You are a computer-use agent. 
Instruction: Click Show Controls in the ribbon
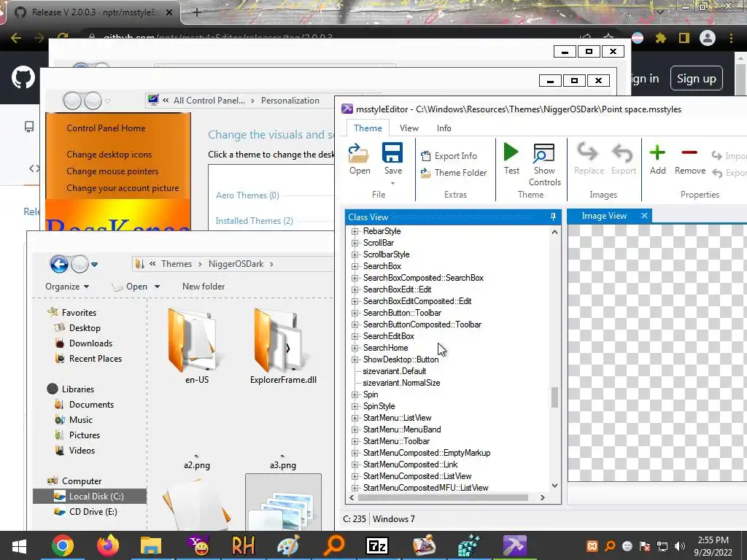tap(544, 165)
